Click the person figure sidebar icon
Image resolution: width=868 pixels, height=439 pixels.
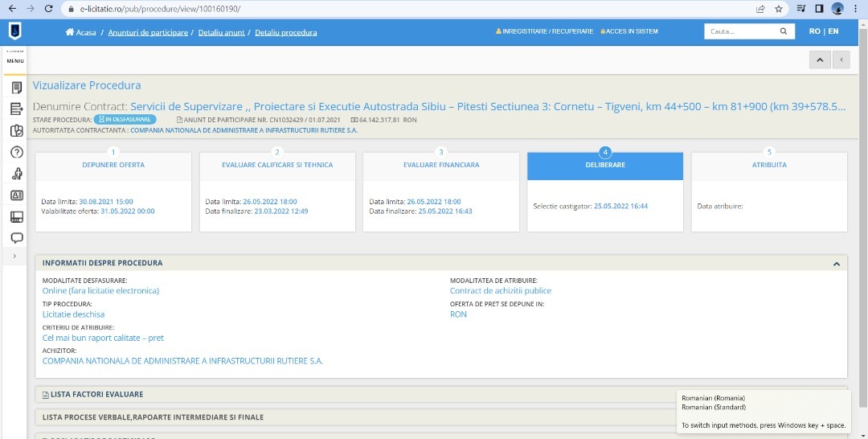pyautogui.click(x=17, y=174)
